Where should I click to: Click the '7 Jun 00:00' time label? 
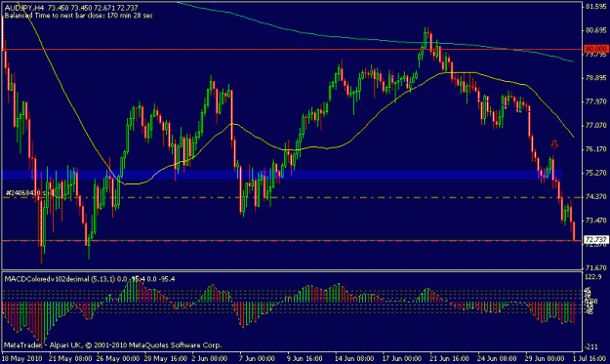[x=257, y=358]
